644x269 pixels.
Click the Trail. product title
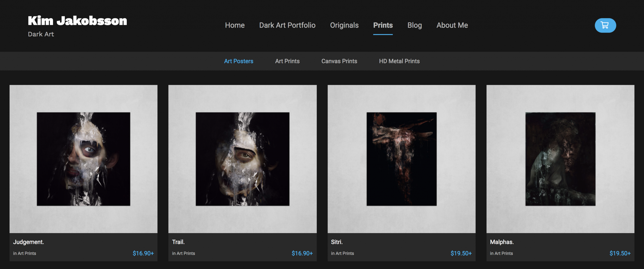pyautogui.click(x=178, y=242)
